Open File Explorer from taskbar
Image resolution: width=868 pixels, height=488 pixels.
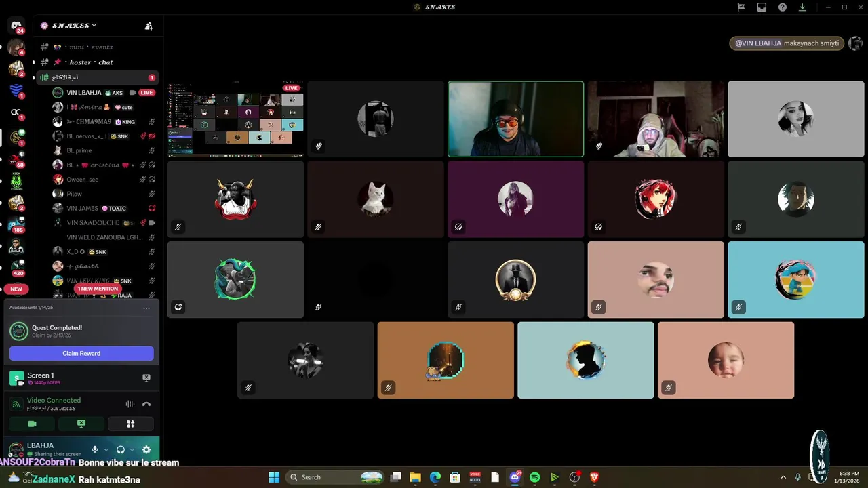click(x=416, y=477)
